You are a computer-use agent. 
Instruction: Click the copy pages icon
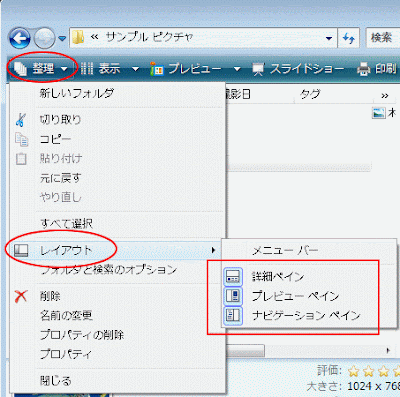click(21, 139)
